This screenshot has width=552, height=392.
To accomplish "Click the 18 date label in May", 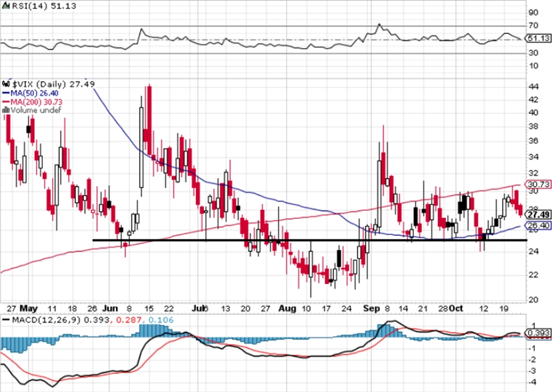I will pos(72,309).
